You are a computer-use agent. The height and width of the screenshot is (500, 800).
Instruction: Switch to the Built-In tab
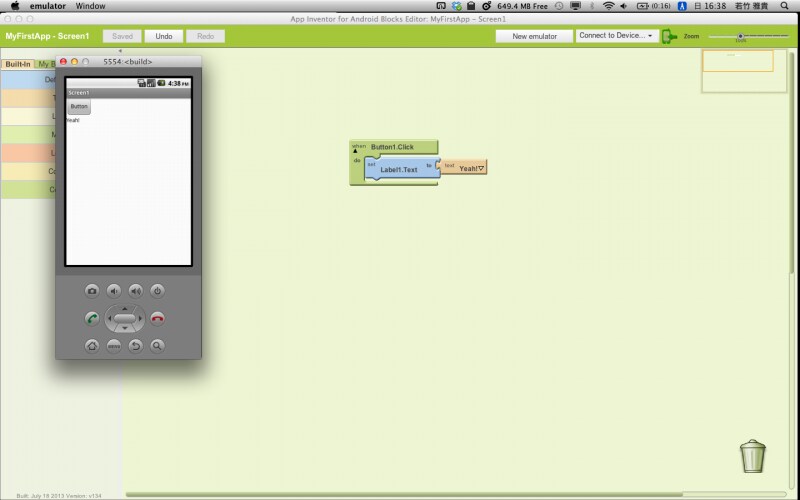point(18,64)
